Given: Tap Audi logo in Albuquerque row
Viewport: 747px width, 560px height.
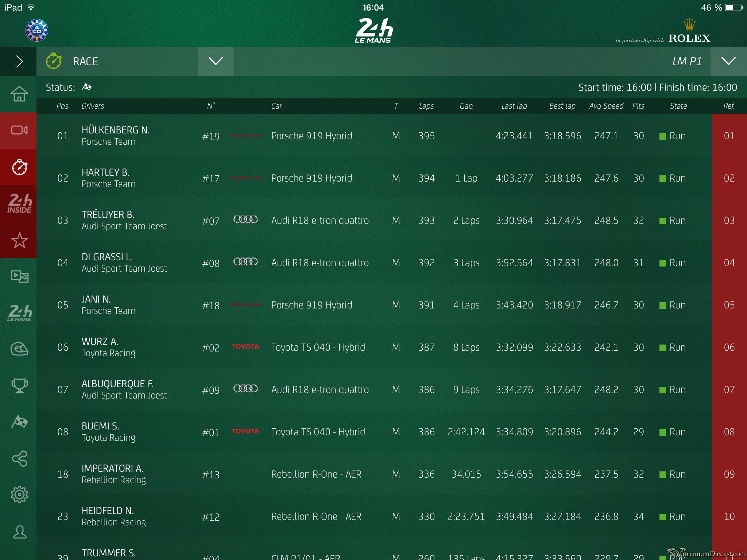Looking at the screenshot, I should [x=245, y=389].
